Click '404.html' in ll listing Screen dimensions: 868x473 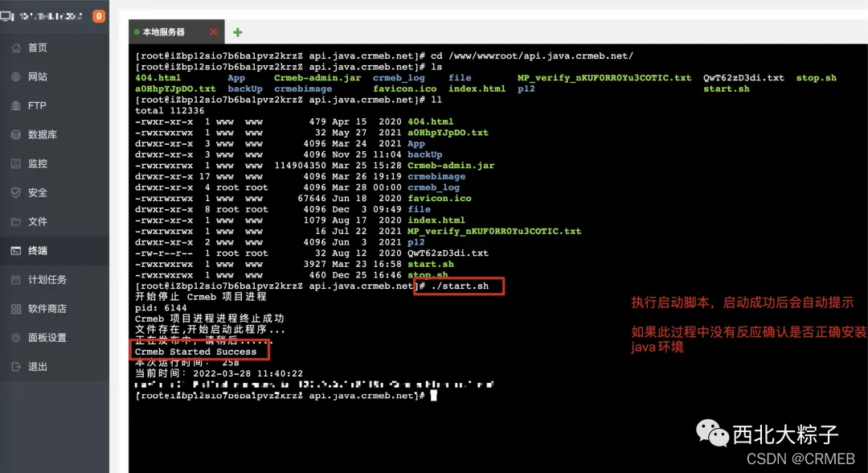431,121
